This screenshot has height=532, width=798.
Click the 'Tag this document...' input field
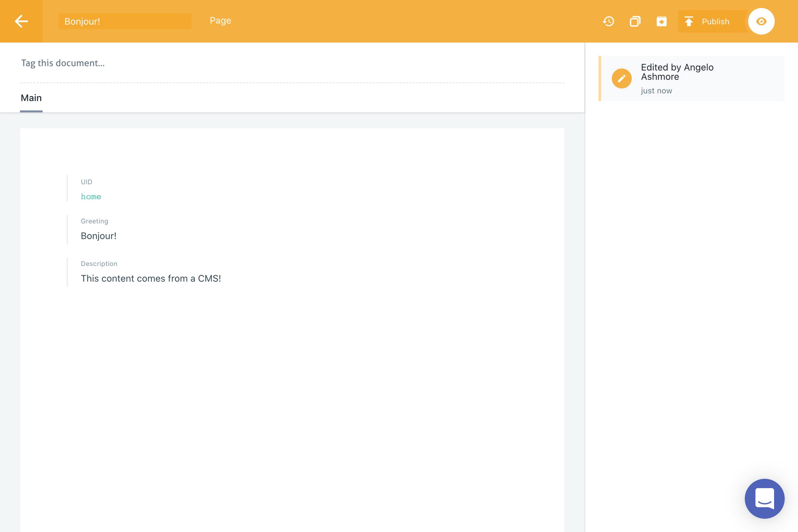coord(63,63)
